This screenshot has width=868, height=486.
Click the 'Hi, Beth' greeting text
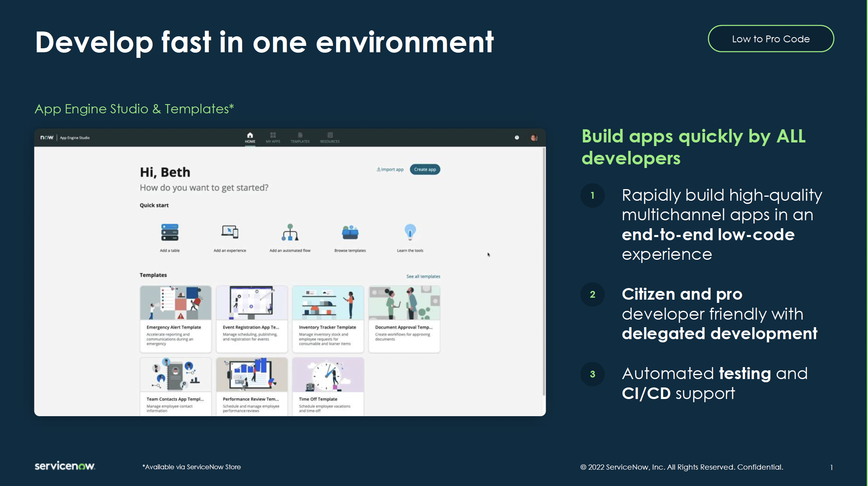(x=165, y=172)
